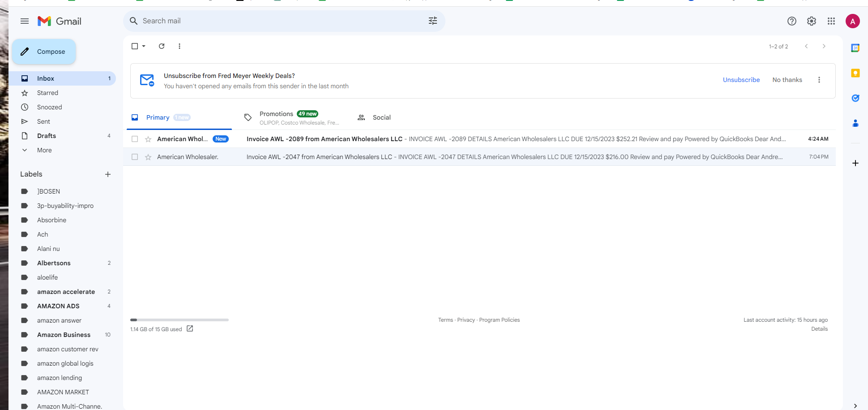
Task: Open the Sent folder
Action: [x=63, y=121]
